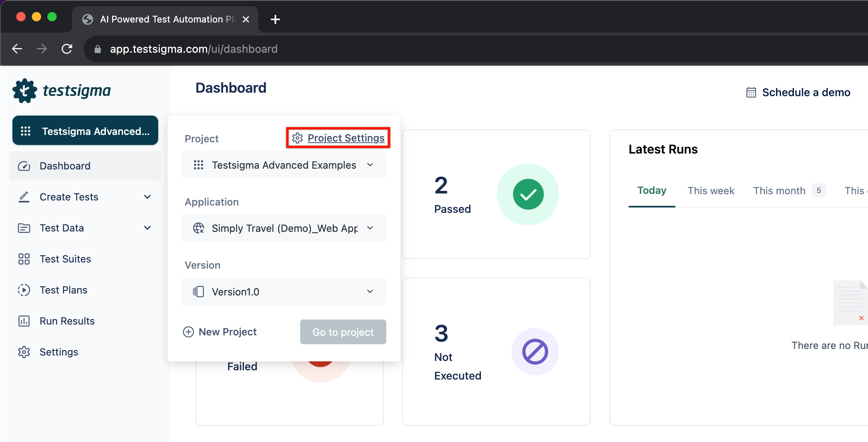
Task: Open Test Plans from the sidebar
Action: 85,290
